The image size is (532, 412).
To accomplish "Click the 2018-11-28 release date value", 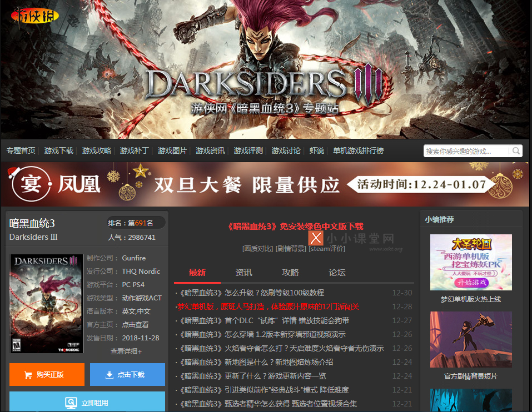I will pyautogui.click(x=141, y=338).
